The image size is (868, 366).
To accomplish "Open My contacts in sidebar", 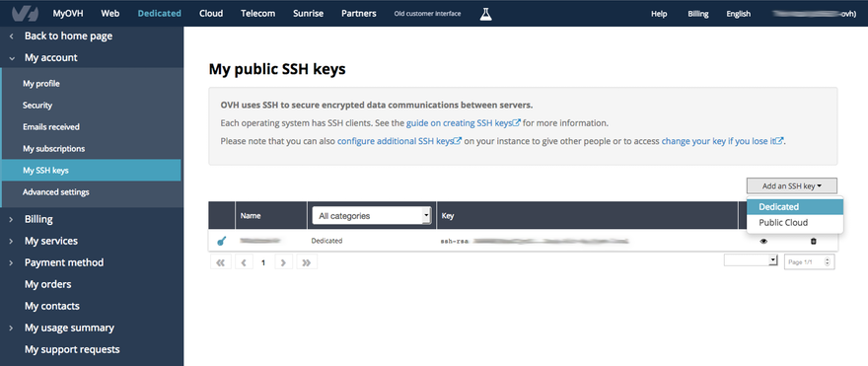I will click(x=52, y=306).
